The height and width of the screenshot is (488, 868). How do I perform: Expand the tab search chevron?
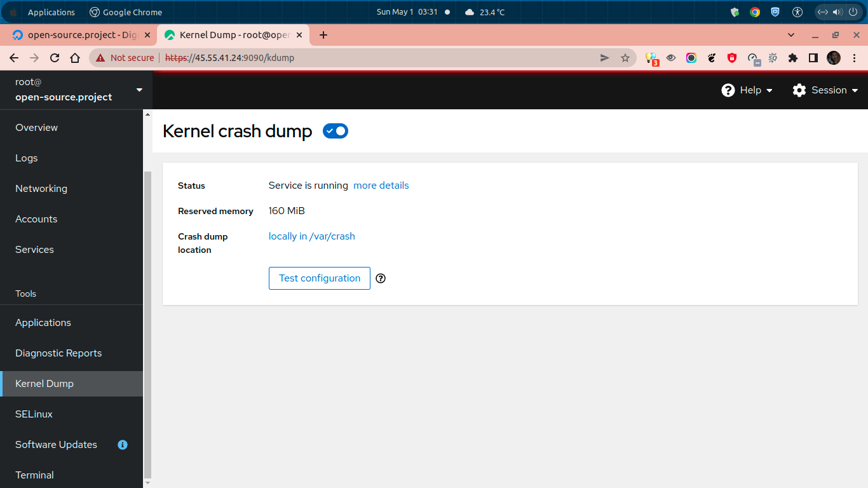pos(791,35)
